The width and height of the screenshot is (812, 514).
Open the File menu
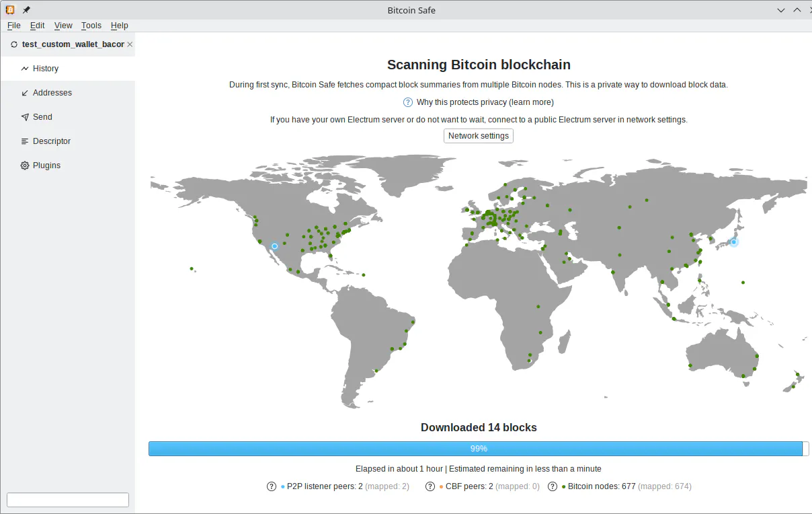point(14,26)
